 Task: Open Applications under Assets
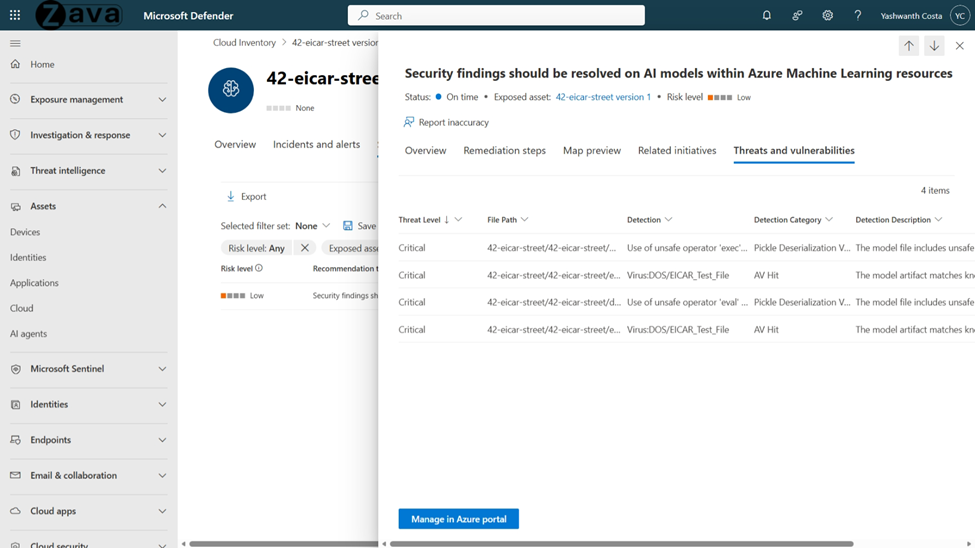point(34,282)
